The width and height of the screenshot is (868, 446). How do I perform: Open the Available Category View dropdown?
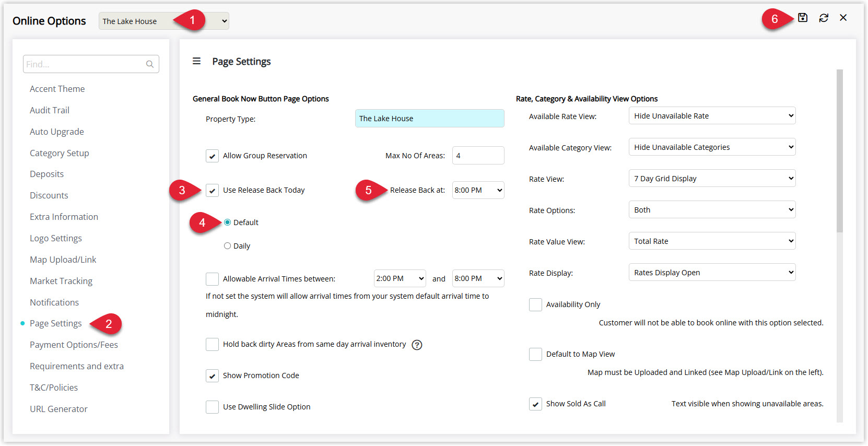click(x=712, y=147)
